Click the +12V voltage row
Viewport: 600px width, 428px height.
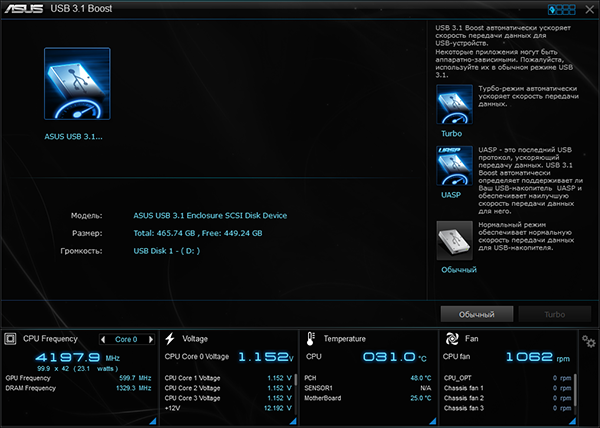coord(228,408)
